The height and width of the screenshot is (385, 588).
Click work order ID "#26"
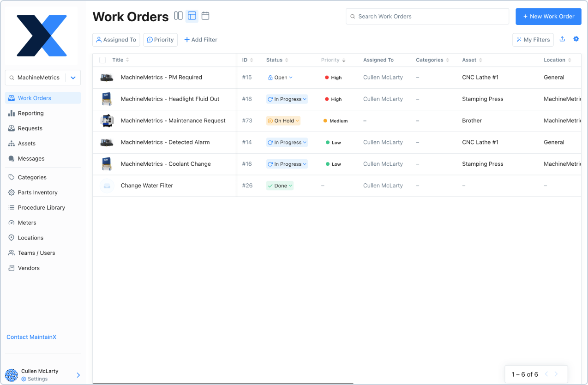[x=247, y=186]
